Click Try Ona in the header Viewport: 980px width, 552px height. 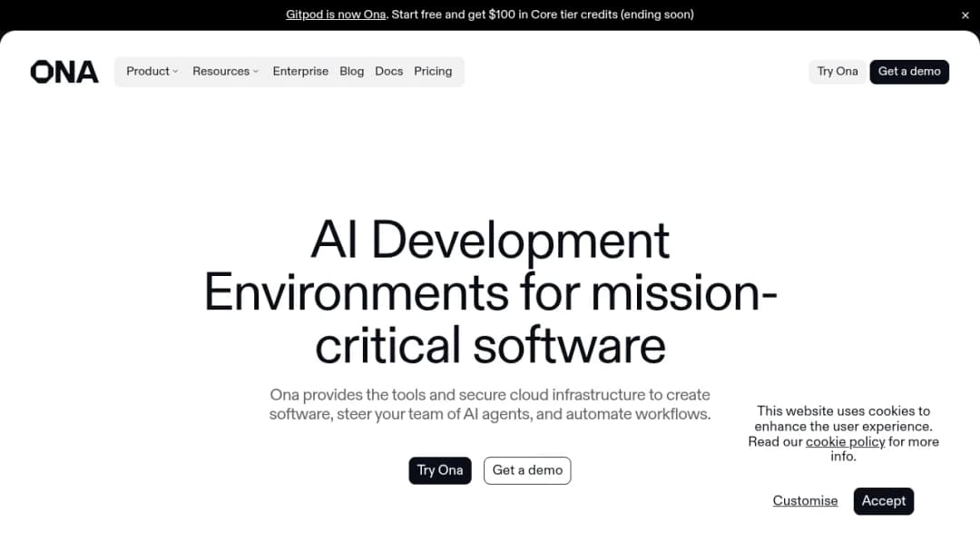(837, 71)
